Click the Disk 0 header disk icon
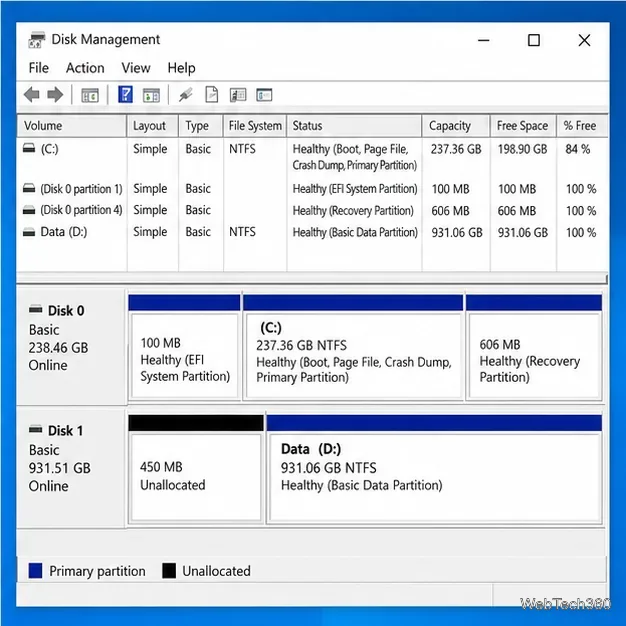 tap(36, 309)
